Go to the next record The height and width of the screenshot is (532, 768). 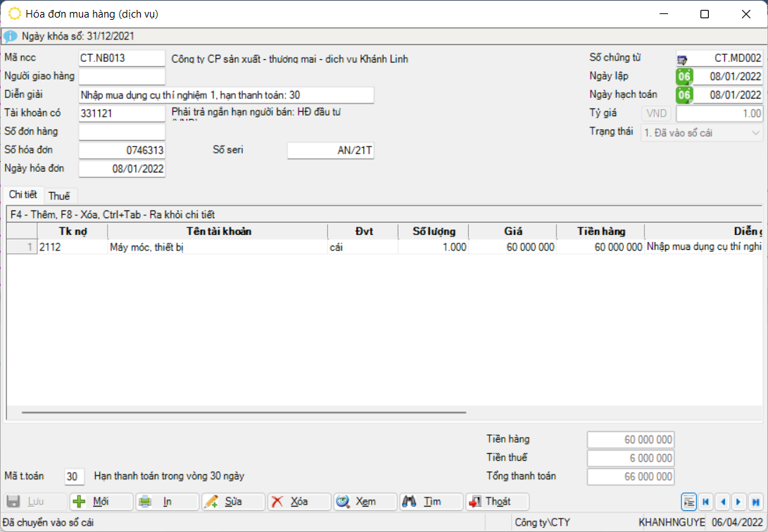(738, 502)
